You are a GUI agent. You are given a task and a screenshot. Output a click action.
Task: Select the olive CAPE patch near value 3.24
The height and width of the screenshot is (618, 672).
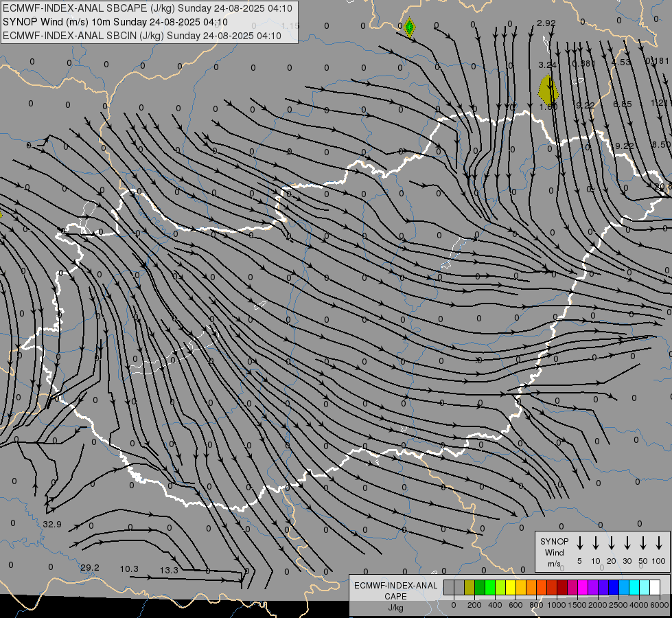548,90
